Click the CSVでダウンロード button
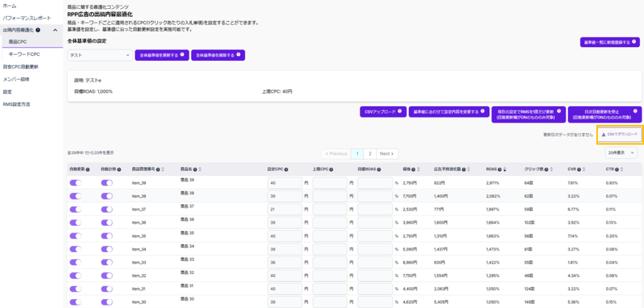This screenshot has width=644, height=308. [x=619, y=135]
